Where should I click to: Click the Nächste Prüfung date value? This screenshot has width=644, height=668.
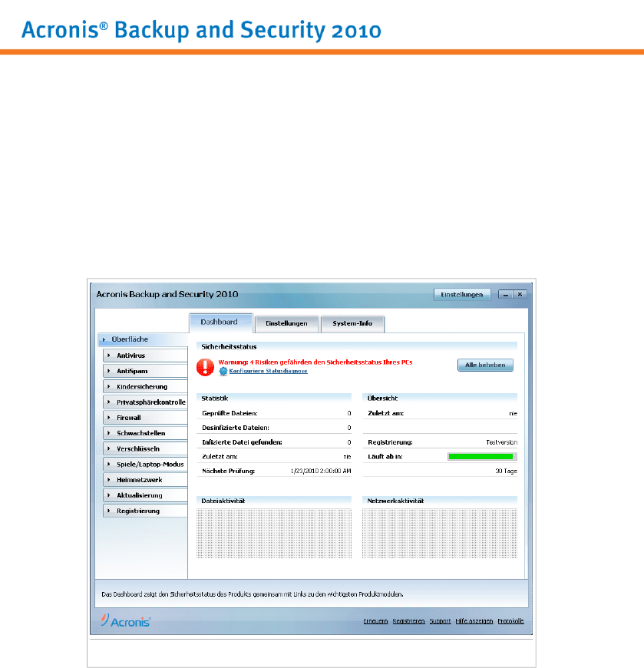pyautogui.click(x=321, y=471)
